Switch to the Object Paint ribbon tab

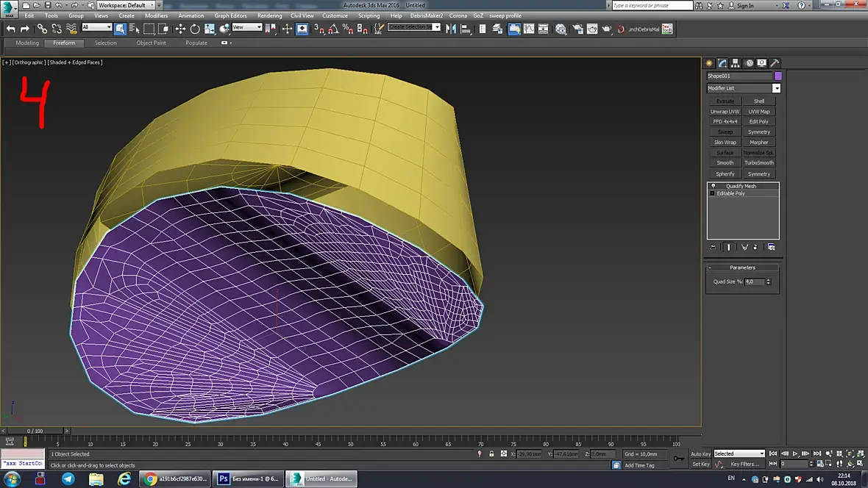coord(151,43)
